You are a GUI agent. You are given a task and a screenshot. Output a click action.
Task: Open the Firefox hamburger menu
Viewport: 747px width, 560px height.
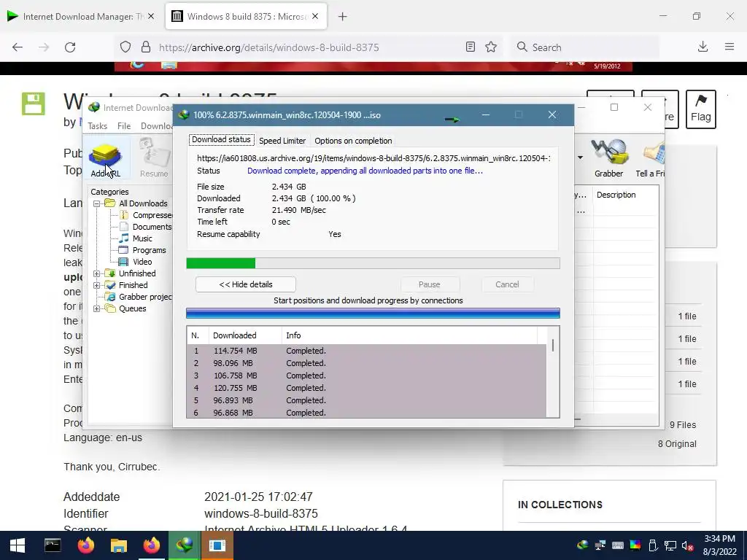click(x=729, y=47)
